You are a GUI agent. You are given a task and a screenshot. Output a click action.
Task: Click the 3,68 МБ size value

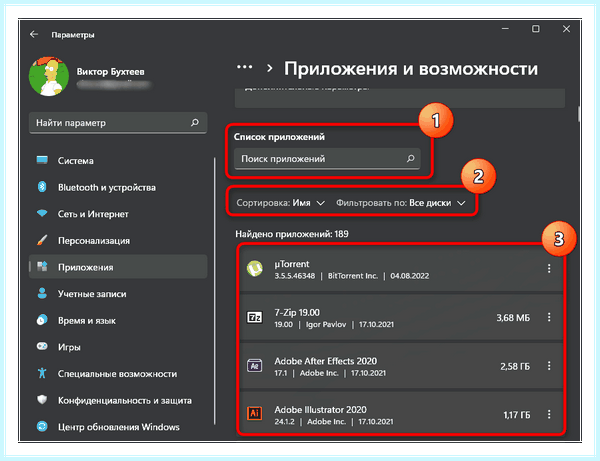513,318
